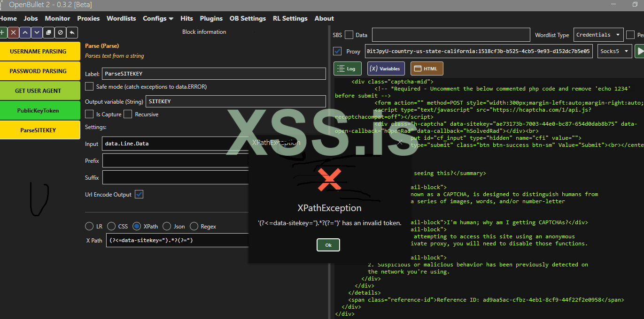The width and height of the screenshot is (644, 319).
Task: Click Ok in the XPathException dialog
Action: (328, 245)
